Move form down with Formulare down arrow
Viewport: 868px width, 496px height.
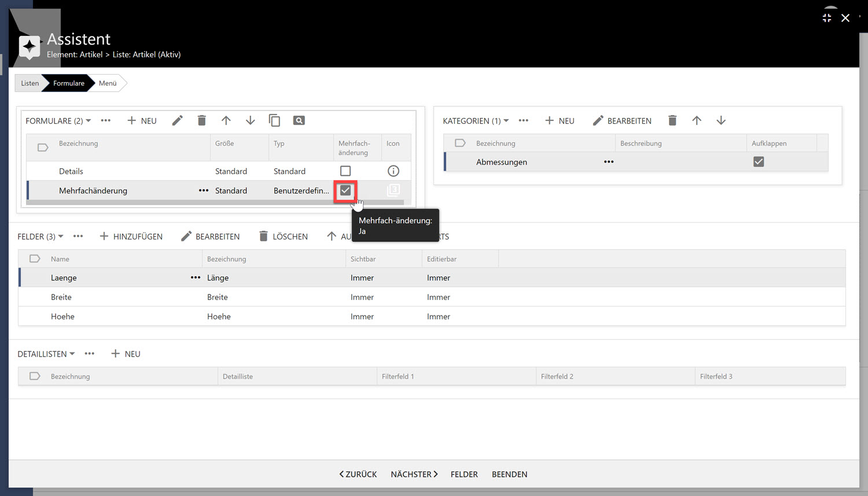250,120
